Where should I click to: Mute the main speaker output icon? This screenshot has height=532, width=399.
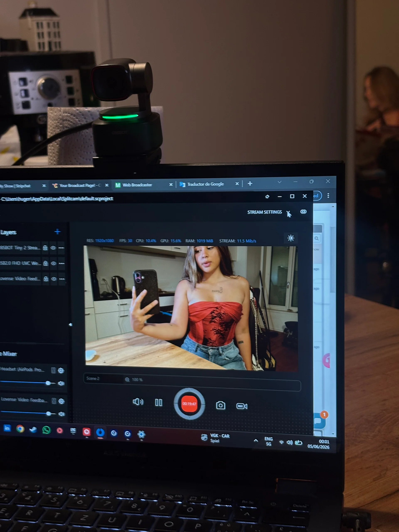click(x=138, y=401)
